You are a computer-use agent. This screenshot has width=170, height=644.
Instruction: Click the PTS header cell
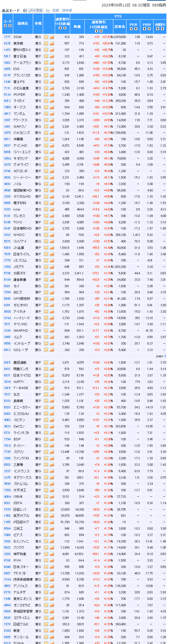pyautogui.click(x=118, y=16)
